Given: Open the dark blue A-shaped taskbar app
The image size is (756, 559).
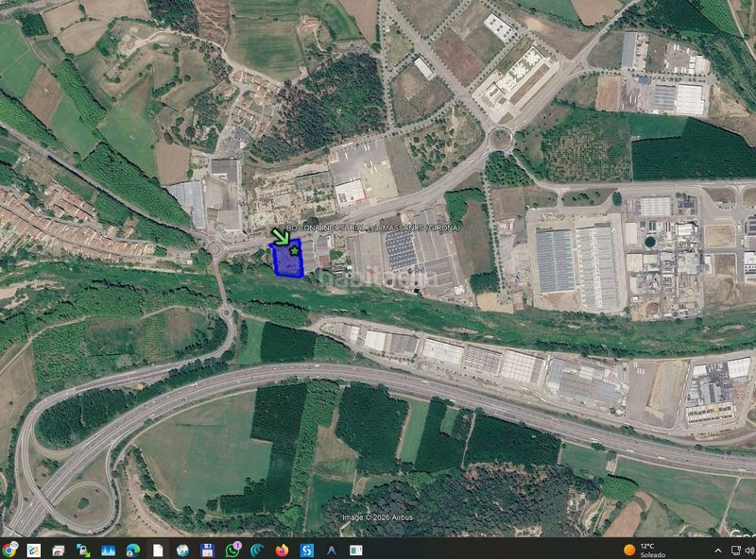Looking at the screenshot, I should (x=332, y=550).
